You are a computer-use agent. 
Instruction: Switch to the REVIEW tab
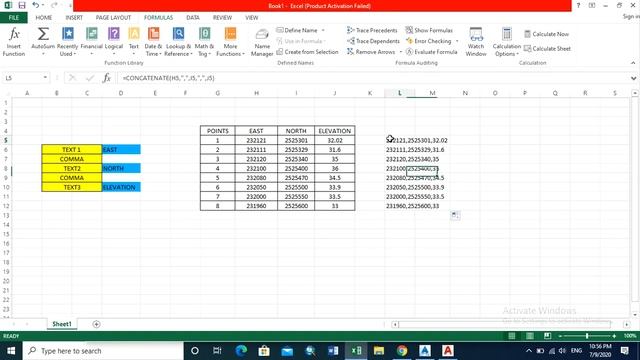coord(222,18)
